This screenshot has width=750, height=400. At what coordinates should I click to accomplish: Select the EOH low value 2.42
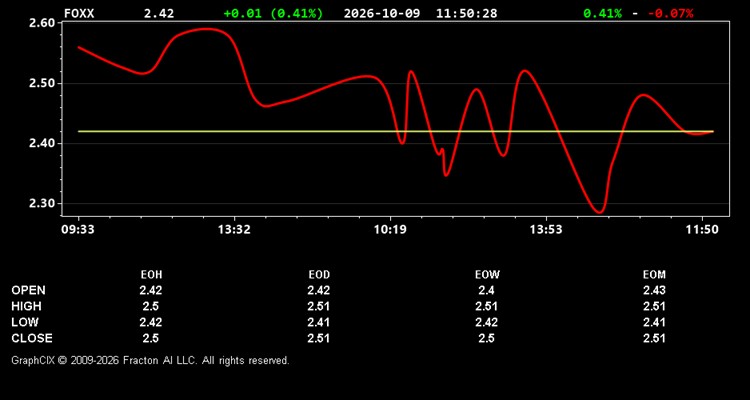151,322
